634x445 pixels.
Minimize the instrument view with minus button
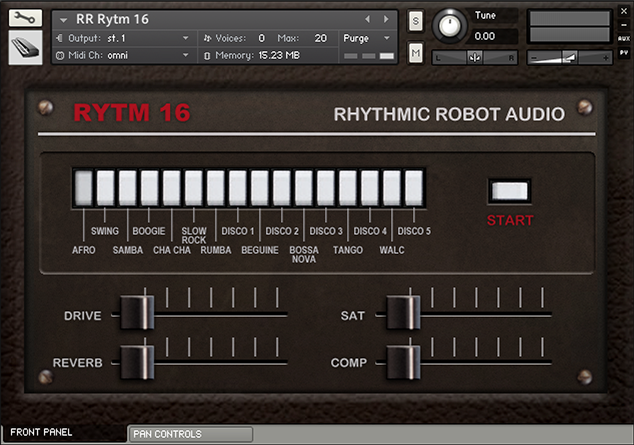pyautogui.click(x=624, y=25)
